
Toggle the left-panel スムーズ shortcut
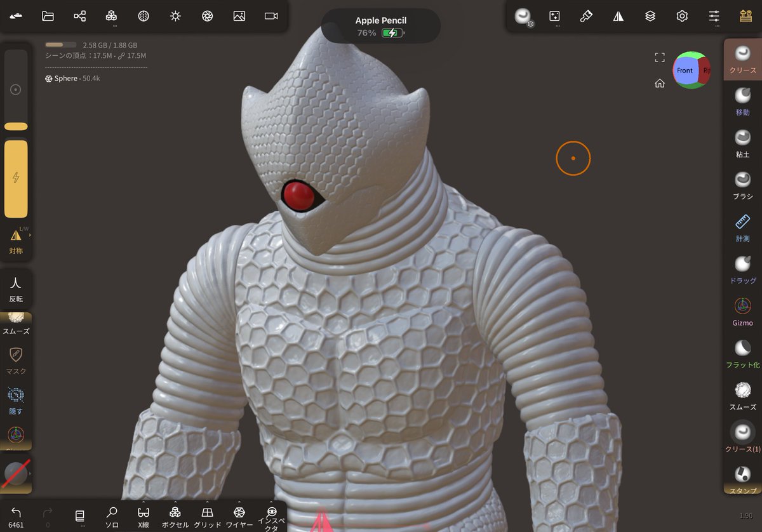(16, 324)
